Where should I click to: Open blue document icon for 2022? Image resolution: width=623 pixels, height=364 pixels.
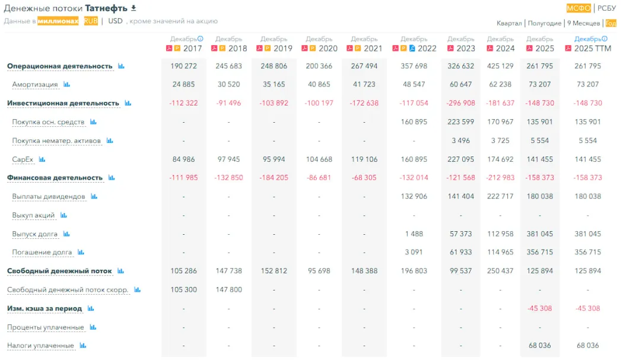pos(413,49)
